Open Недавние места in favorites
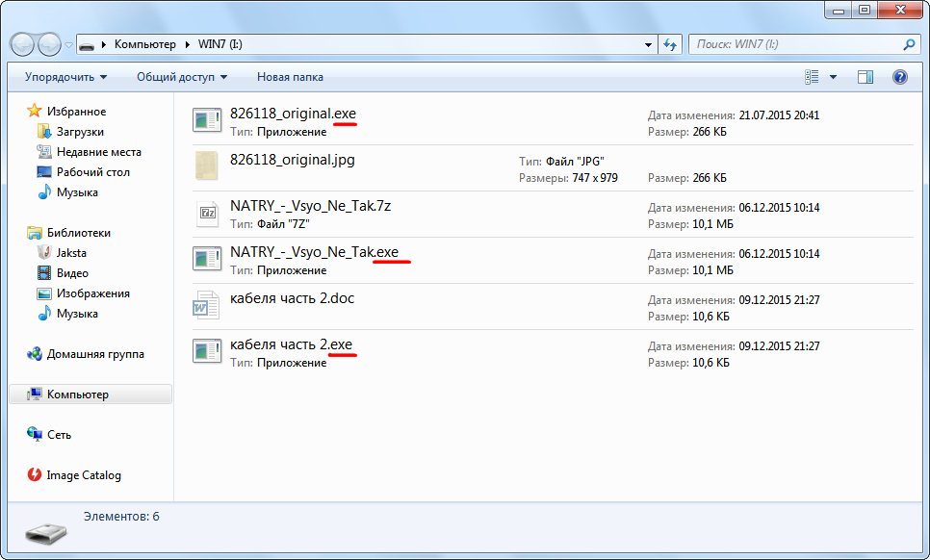This screenshot has height=560, width=930. pyautogui.click(x=99, y=152)
